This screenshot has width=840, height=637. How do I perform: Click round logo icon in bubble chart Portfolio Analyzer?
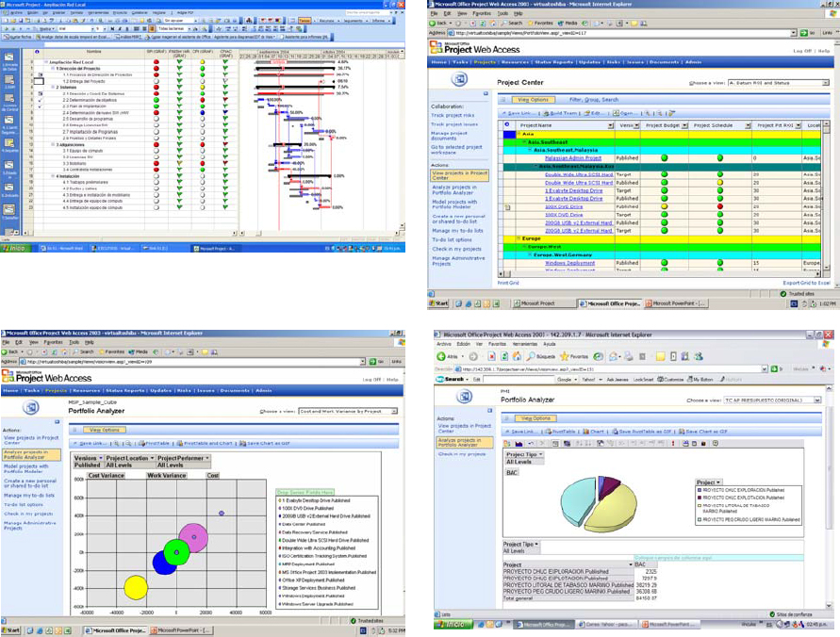coord(31,408)
